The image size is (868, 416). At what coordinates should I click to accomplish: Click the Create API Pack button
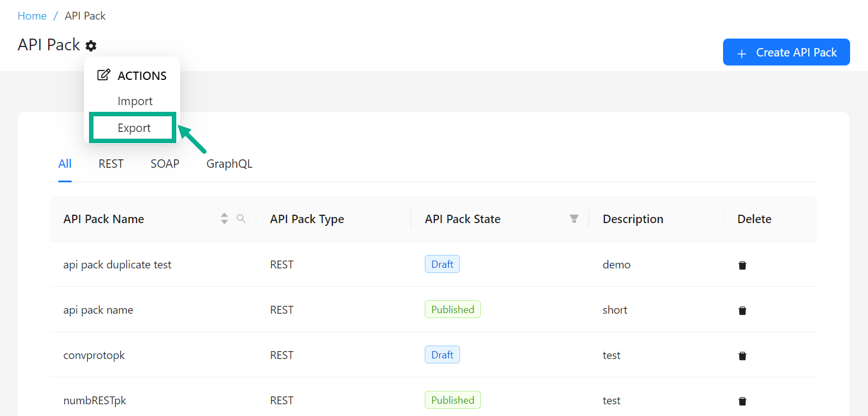(x=786, y=53)
